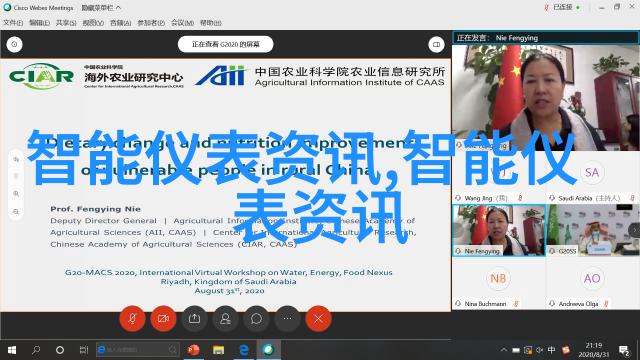Expand next participant videos arrow

coord(634,230)
